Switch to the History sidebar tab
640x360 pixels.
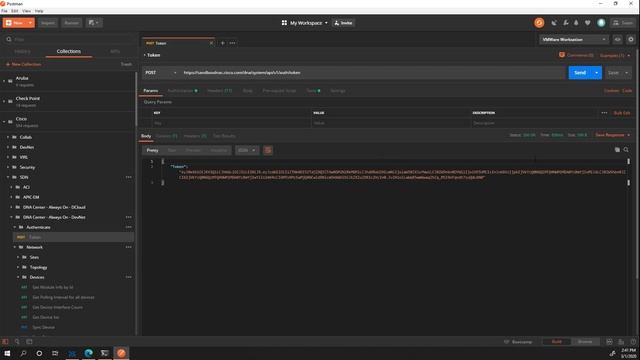point(22,51)
